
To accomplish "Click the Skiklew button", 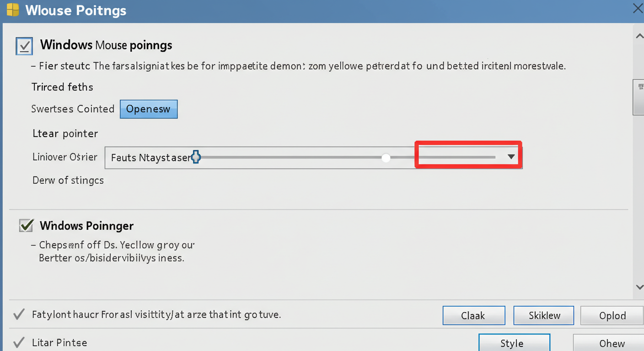I will 543,315.
